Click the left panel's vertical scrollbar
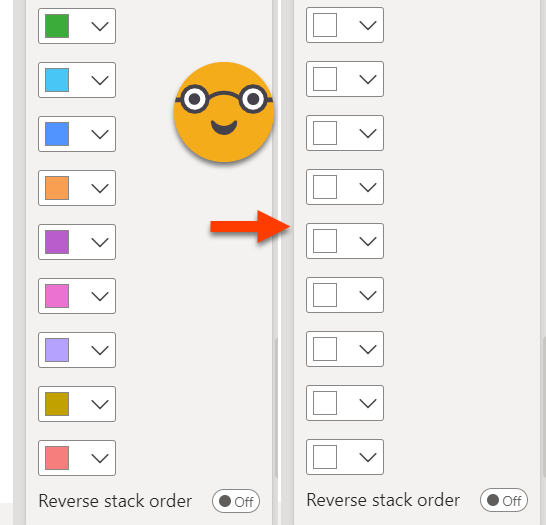 [x=276, y=407]
